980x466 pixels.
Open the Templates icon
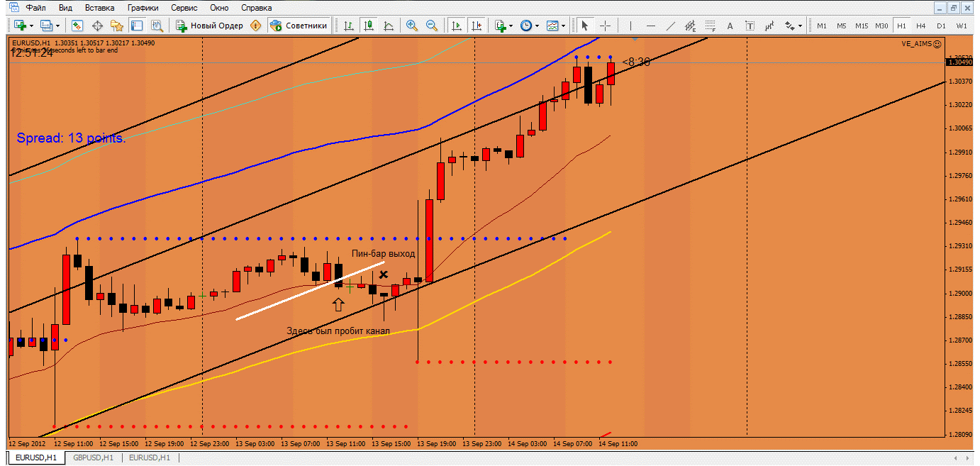tap(552, 26)
